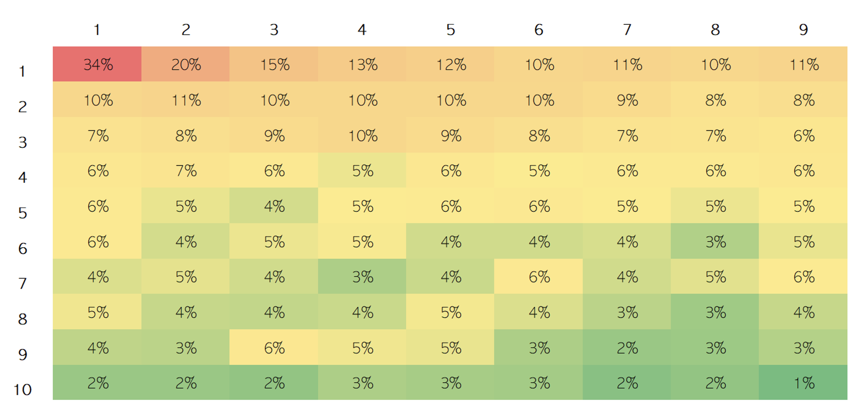Click the 6% cell in row 9
868x418 pixels.
click(274, 348)
